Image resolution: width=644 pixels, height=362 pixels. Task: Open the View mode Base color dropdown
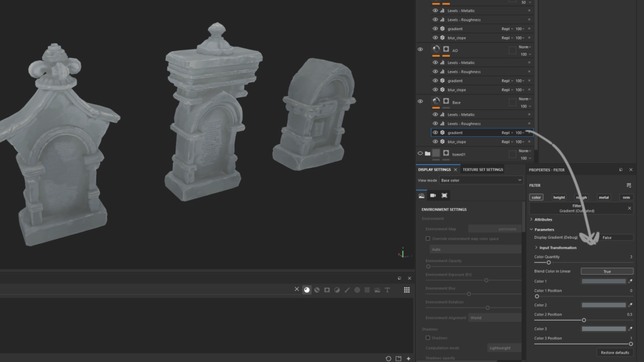(x=481, y=180)
